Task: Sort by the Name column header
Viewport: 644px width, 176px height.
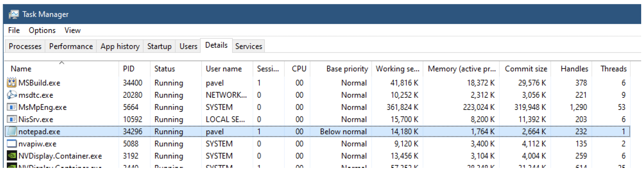Action: point(62,69)
